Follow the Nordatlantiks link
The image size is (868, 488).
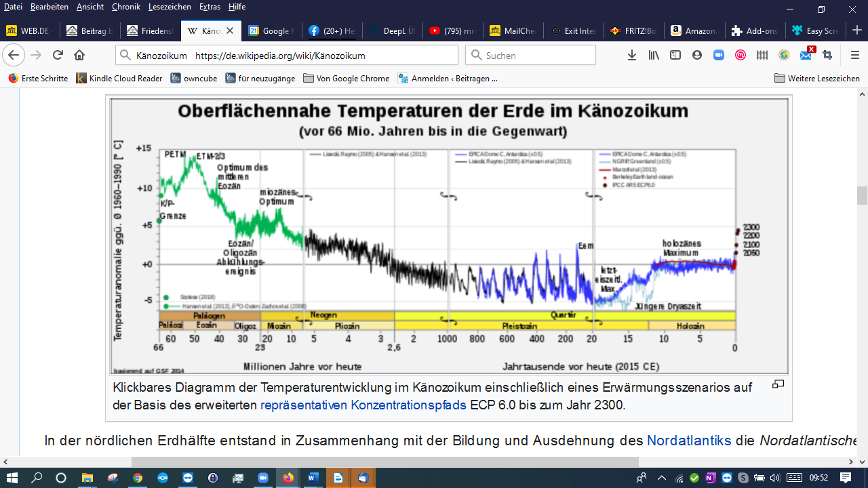[689, 441]
